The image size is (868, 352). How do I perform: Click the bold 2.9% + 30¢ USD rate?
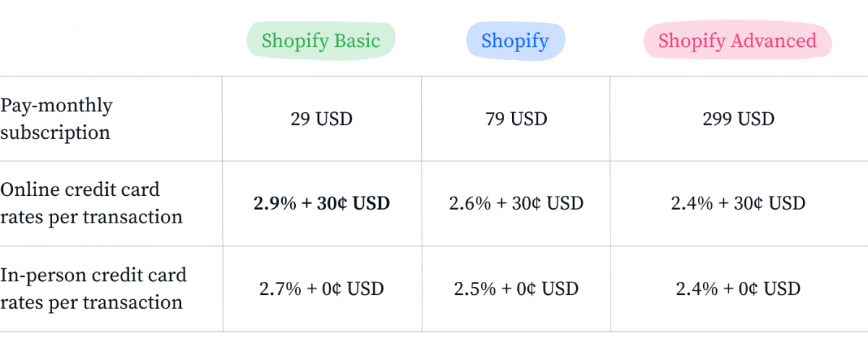[x=322, y=204]
